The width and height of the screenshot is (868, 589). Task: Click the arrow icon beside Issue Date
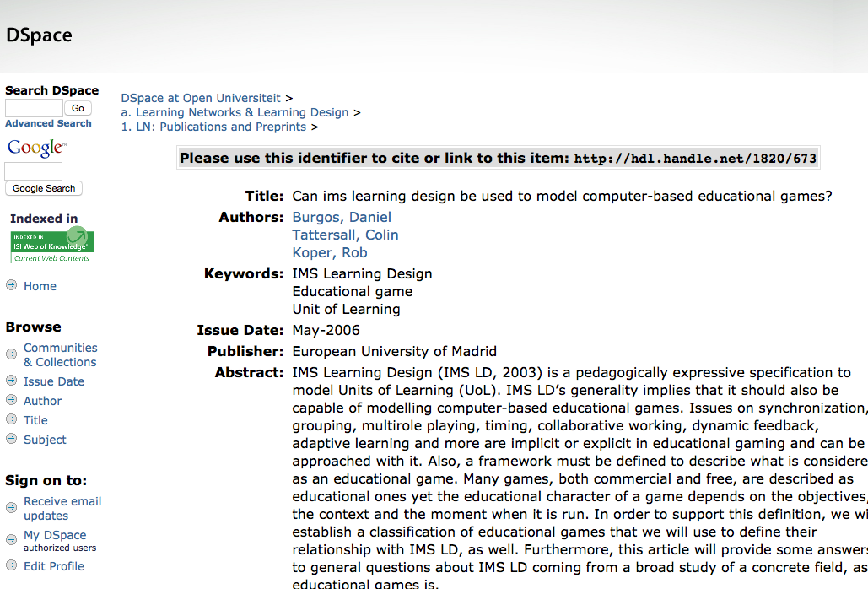coord(11,381)
